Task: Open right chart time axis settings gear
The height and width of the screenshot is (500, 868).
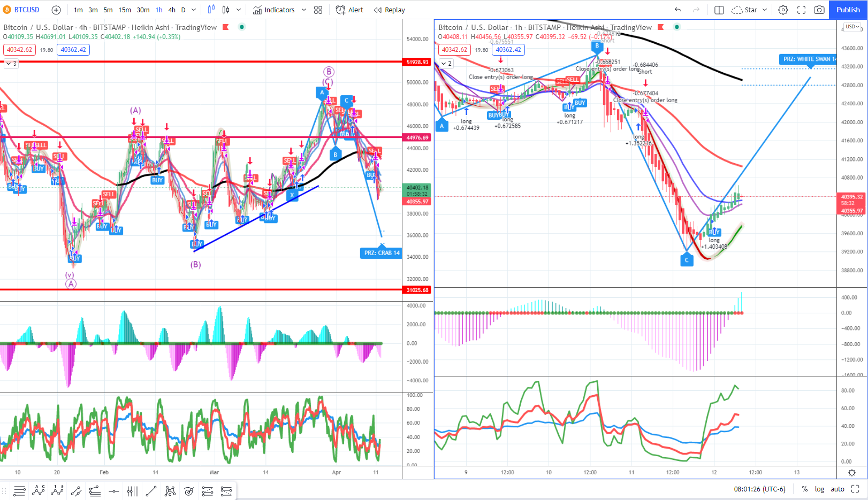Action: coord(852,473)
